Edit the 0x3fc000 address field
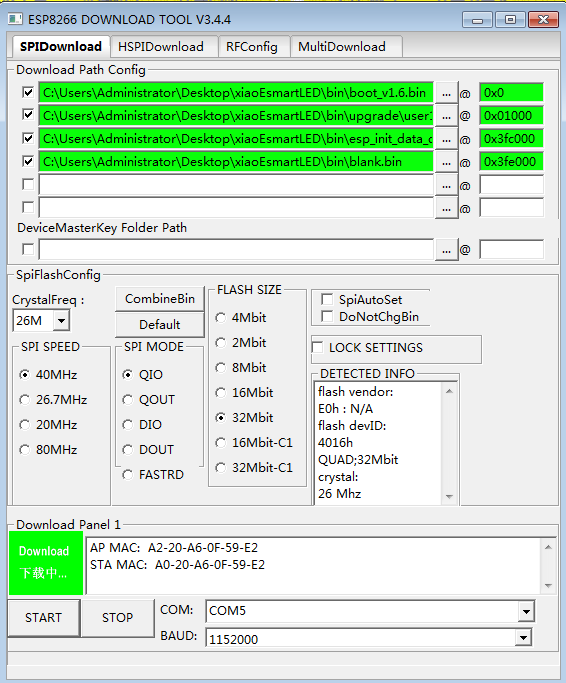566x683 pixels. (x=512, y=139)
